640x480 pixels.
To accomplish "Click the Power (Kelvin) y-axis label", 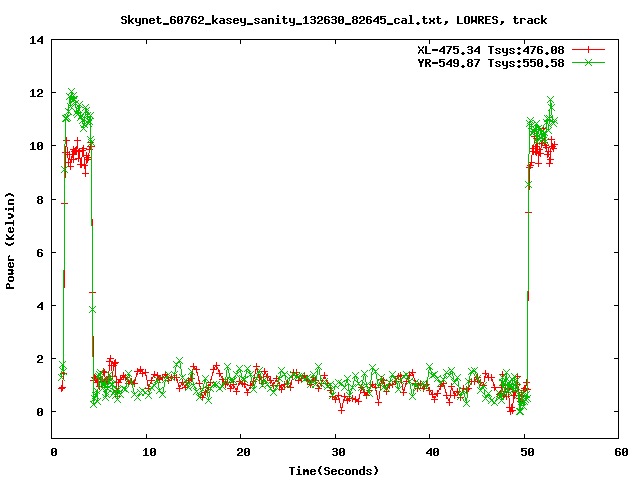I will [x=10, y=241].
